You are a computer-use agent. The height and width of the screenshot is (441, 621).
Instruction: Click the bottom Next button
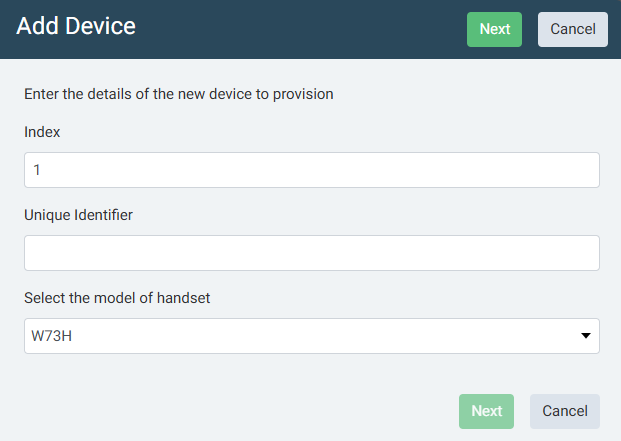(486, 411)
